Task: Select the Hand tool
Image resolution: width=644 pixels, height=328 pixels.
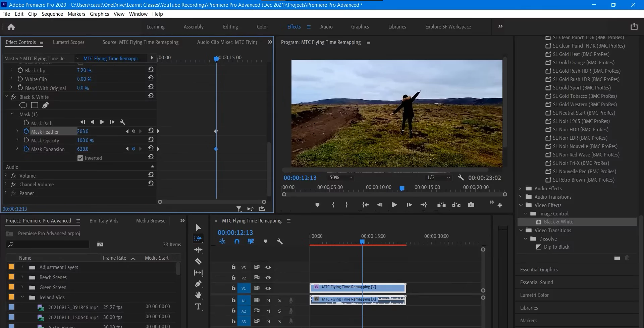Action: coord(198,295)
